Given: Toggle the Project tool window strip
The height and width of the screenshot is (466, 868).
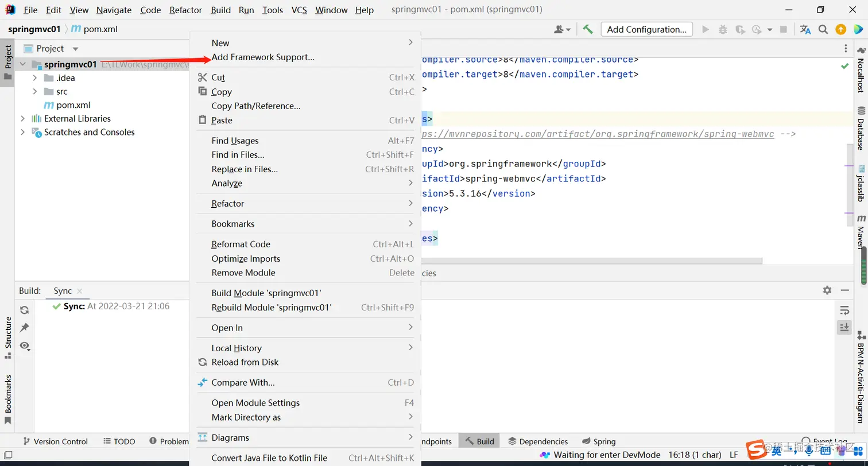Looking at the screenshot, I should tap(7, 63).
